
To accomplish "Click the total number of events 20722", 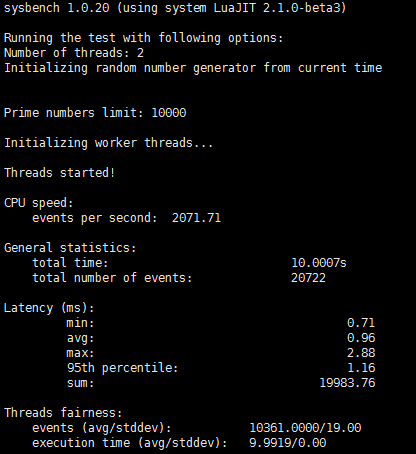I will (308, 278).
